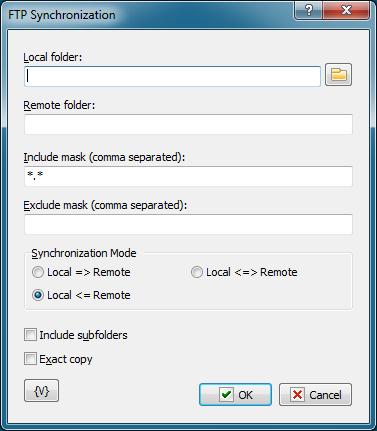Click inside the Exclude mask field

click(188, 224)
